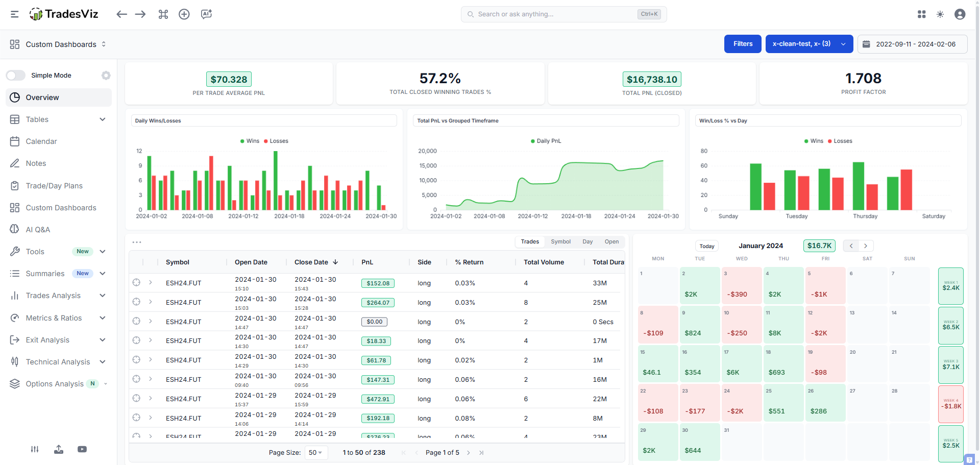Click the upload icon at sidebar bottom
This screenshot has height=465, width=980.
(59, 449)
